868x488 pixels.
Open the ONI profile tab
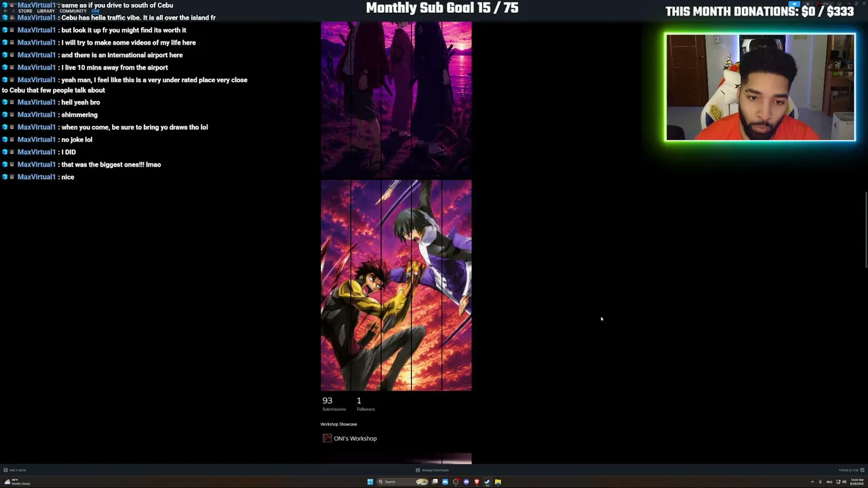[95, 11]
